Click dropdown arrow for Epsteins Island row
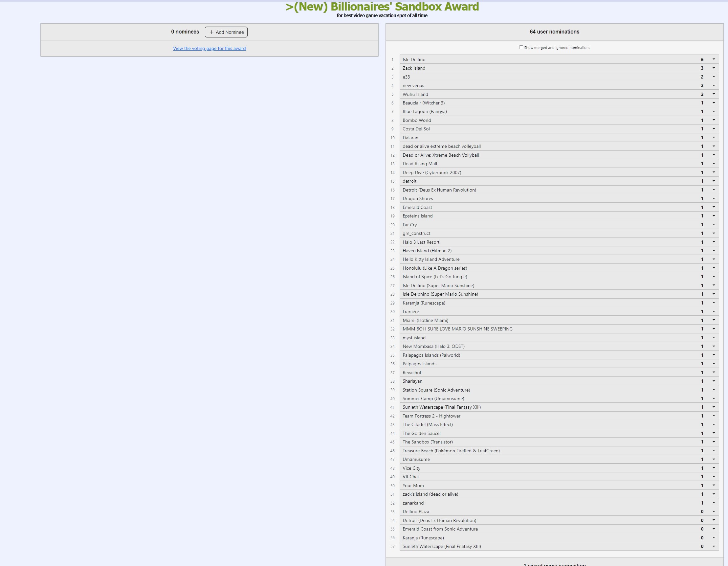The image size is (728, 566). [x=714, y=216]
